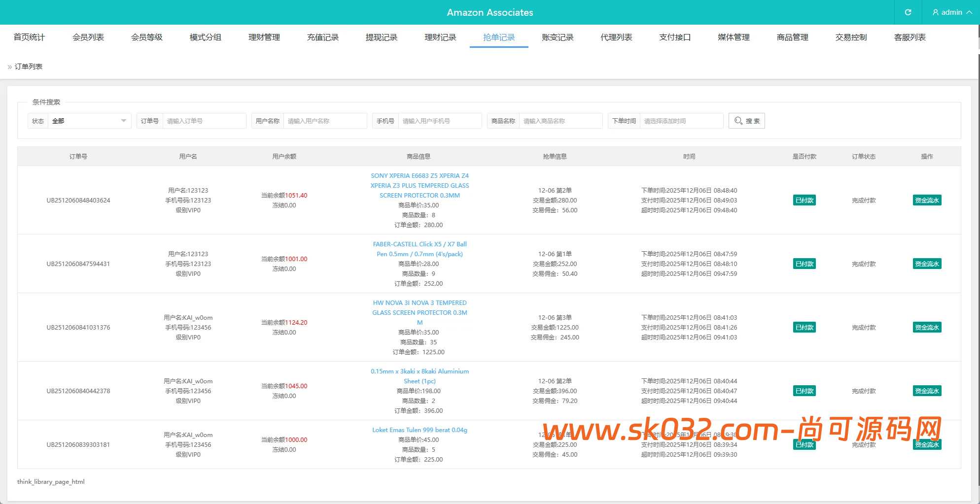Click the 已付款 badge on the last order row
Screen dimensions: 980x504
coord(804,444)
